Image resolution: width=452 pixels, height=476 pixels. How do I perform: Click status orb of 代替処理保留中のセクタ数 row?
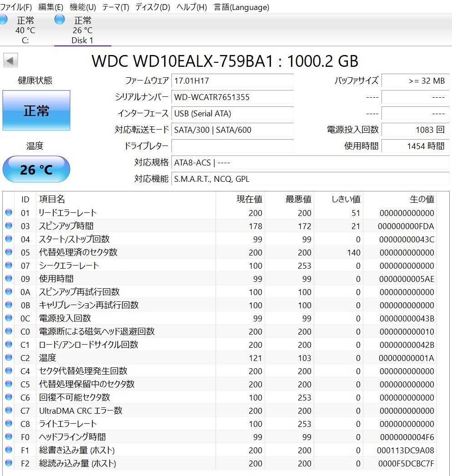point(9,384)
